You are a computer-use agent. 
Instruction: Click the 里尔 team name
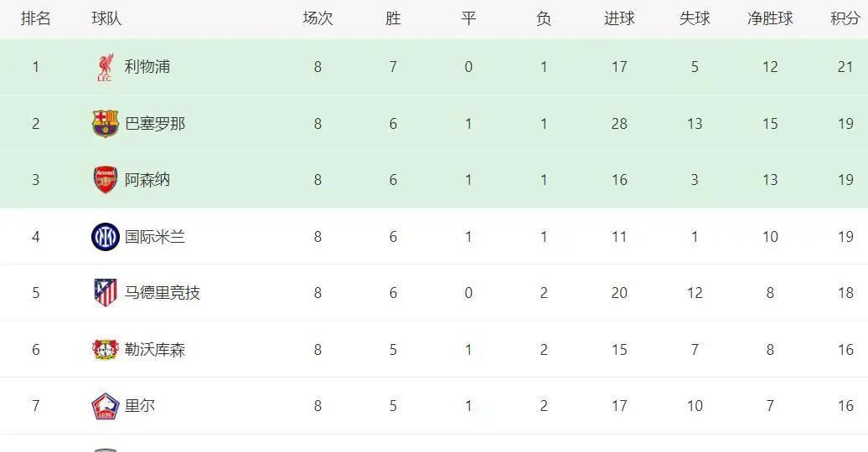pos(139,406)
